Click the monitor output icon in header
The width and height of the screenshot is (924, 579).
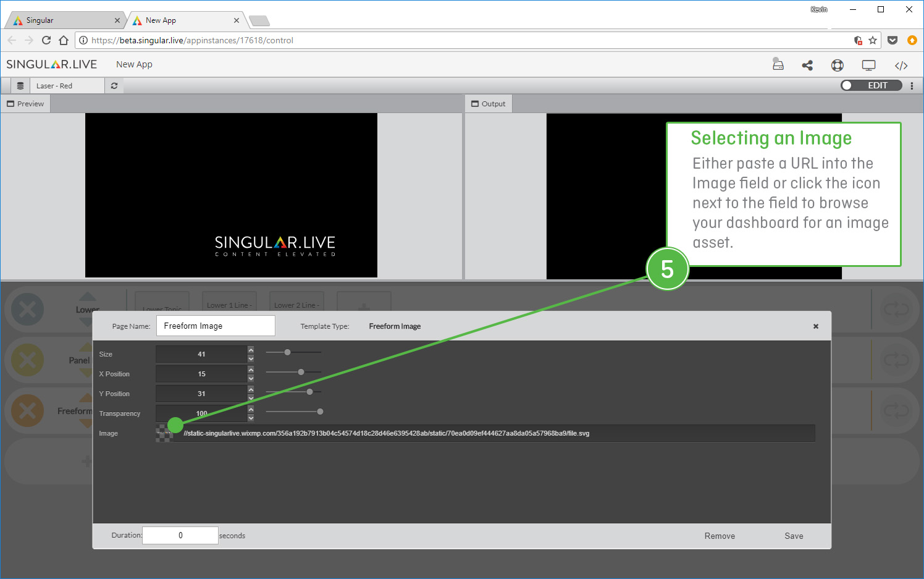869,65
